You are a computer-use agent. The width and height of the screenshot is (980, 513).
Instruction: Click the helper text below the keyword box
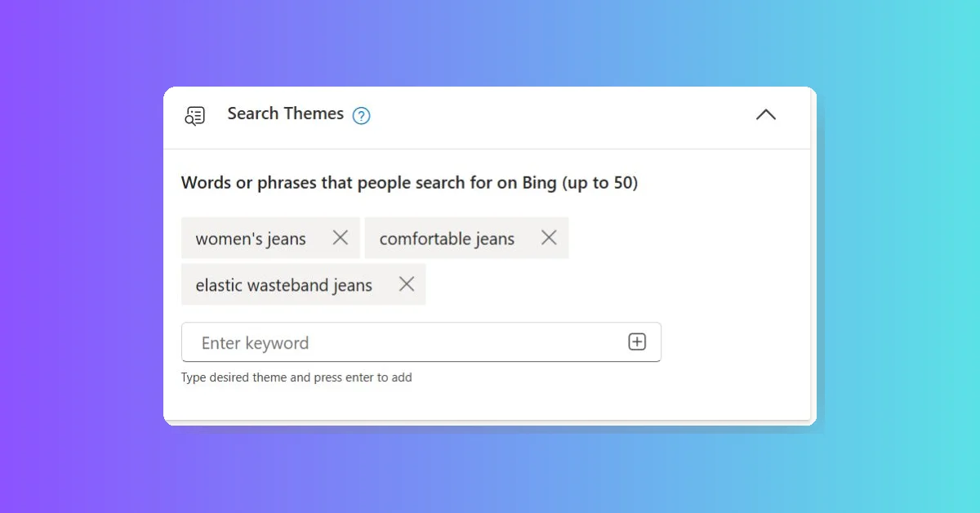[x=296, y=377]
